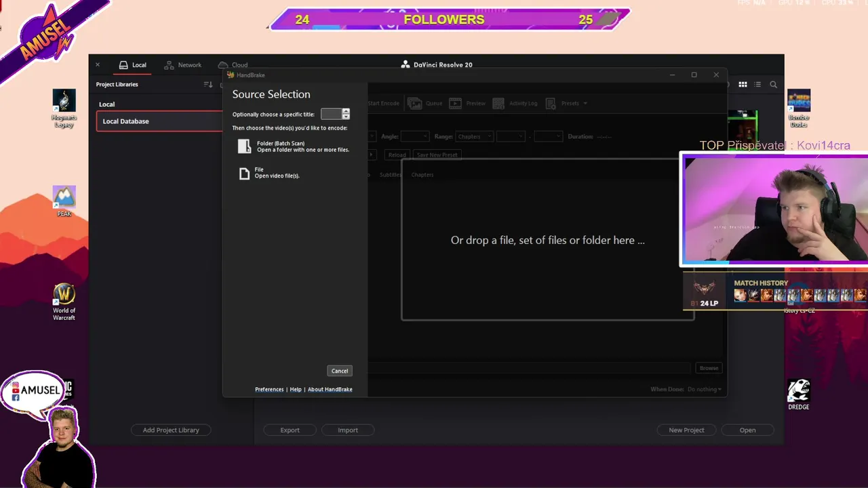The image size is (868, 488).
Task: Close the DaVinci Project Libraries panel
Action: [98, 65]
